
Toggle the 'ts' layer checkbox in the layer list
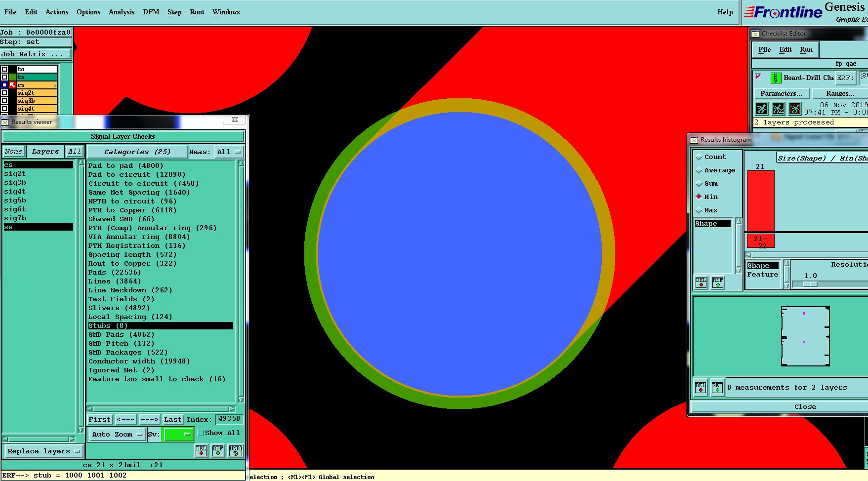(4, 77)
